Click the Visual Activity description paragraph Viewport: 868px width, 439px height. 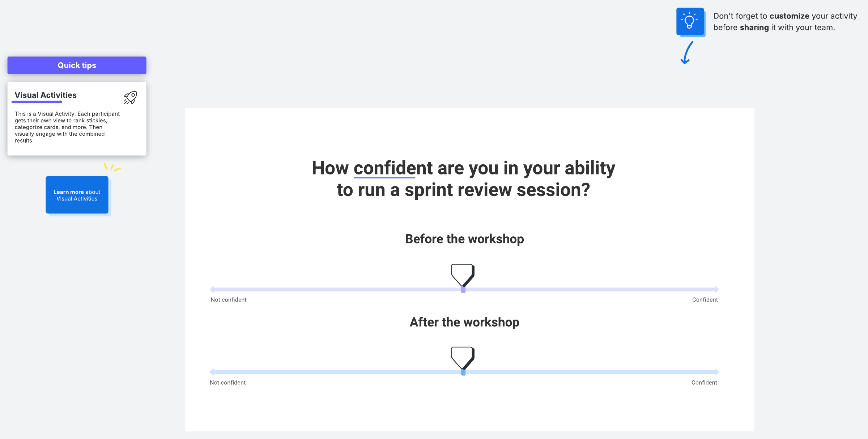pyautogui.click(x=67, y=127)
